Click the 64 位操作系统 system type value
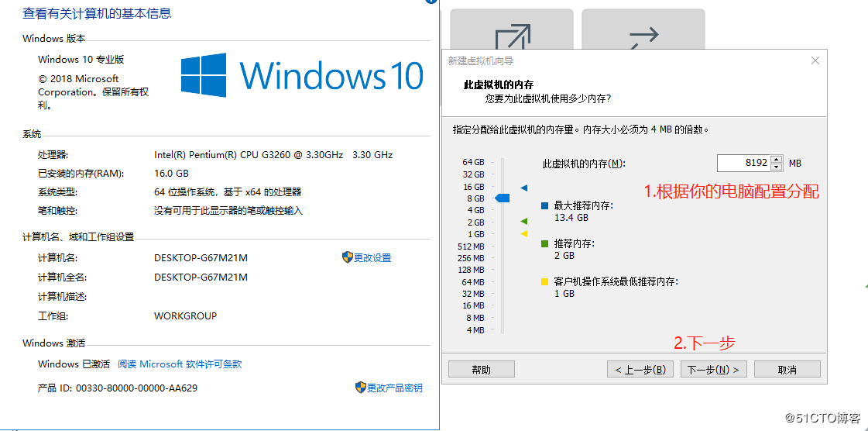Image resolution: width=868 pixels, height=431 pixels. pyautogui.click(x=228, y=192)
